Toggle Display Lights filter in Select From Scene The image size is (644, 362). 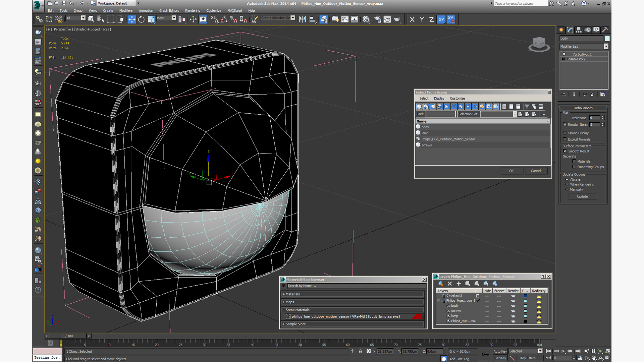point(433,107)
